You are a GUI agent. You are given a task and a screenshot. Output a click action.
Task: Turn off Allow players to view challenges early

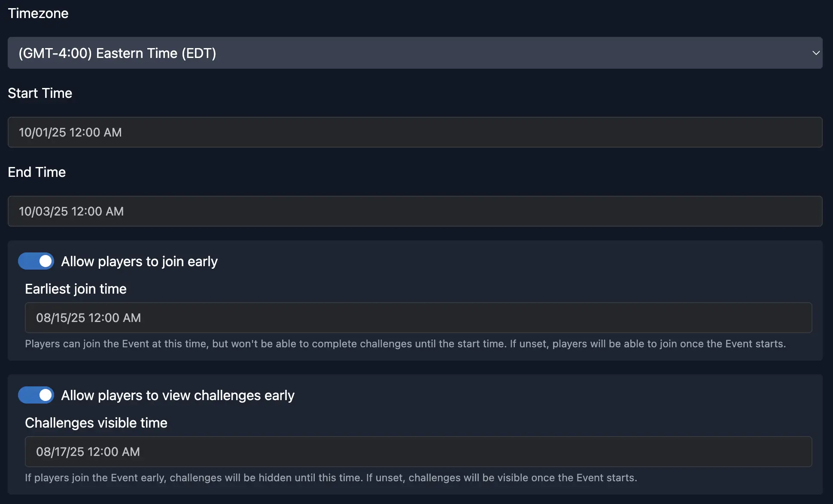[x=36, y=395]
